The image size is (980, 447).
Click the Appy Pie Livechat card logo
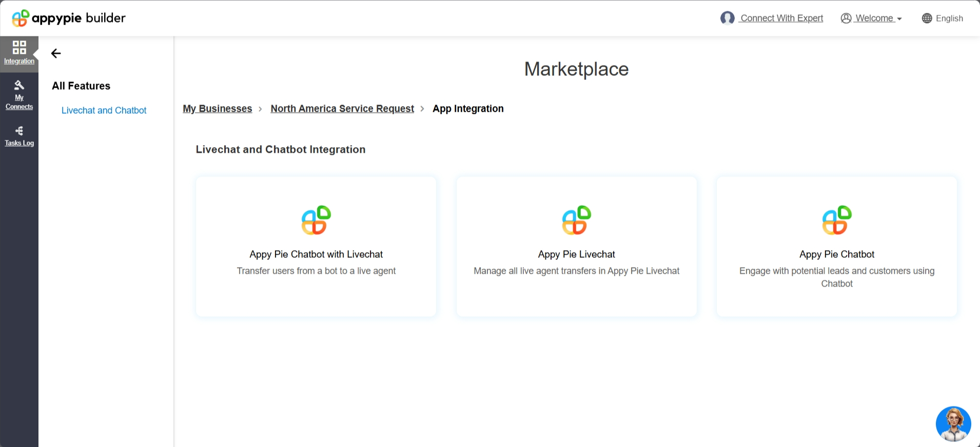(x=576, y=220)
